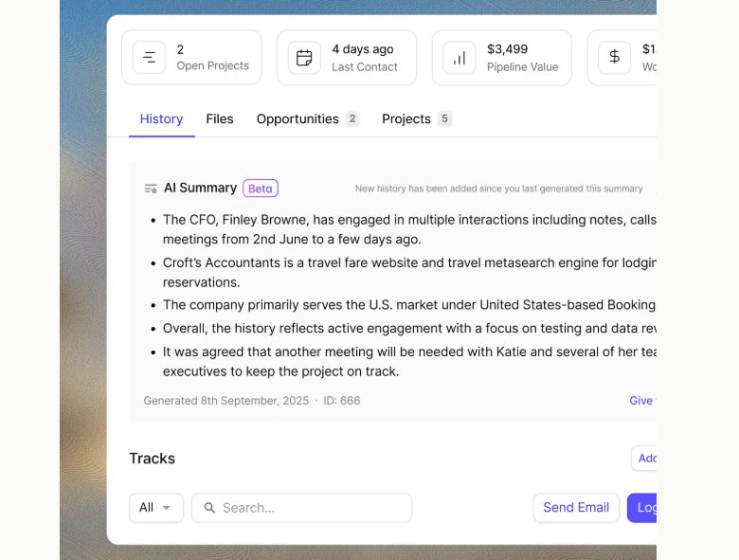This screenshot has width=739, height=560.
Task: Open the All filter dropdown
Action: (x=156, y=508)
